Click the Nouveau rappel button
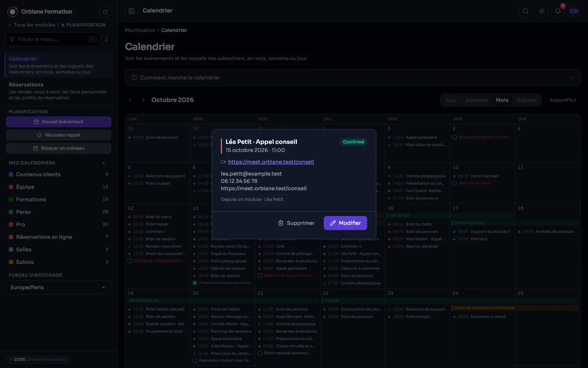Screen dimensions: 588x368 [x=58, y=135]
